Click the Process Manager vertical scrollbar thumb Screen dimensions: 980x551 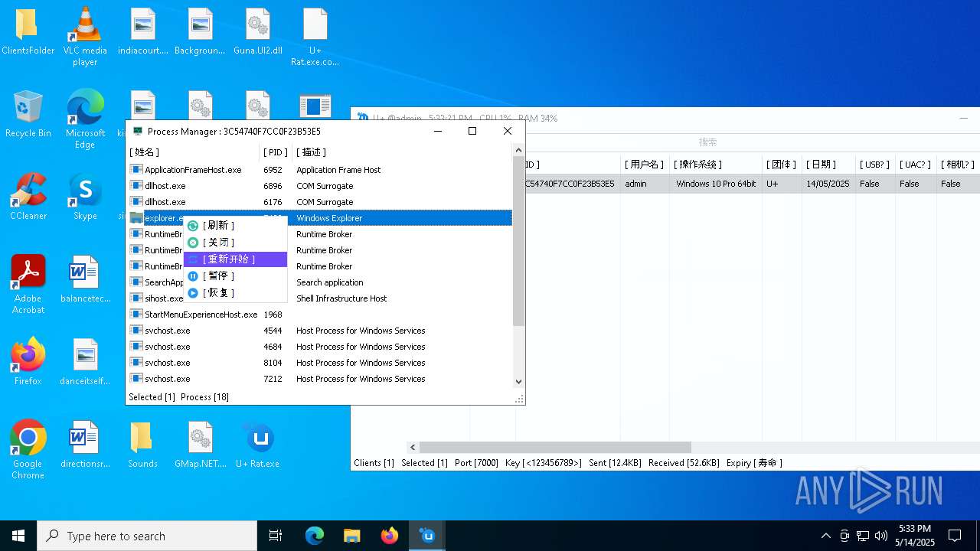(x=518, y=241)
